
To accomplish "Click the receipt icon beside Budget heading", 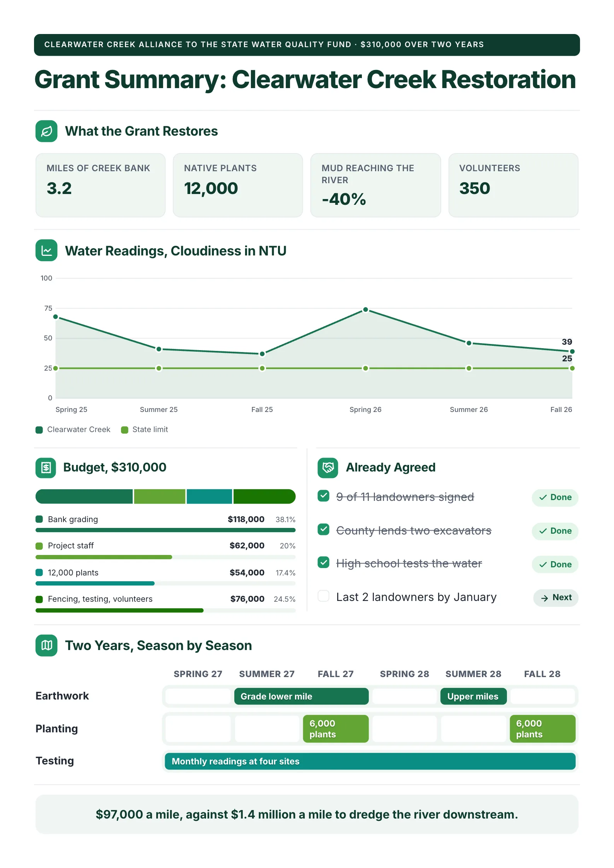I will (46, 468).
